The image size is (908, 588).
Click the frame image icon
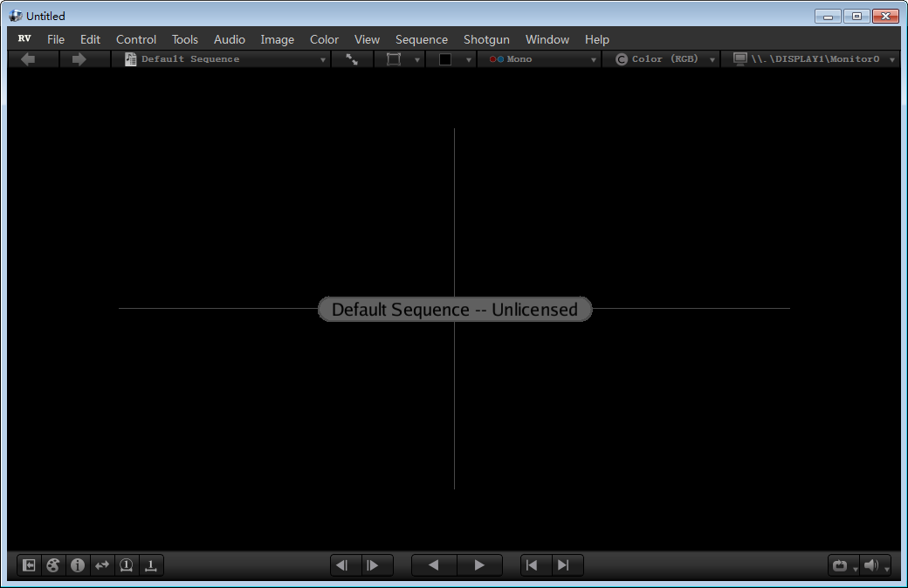coord(394,59)
